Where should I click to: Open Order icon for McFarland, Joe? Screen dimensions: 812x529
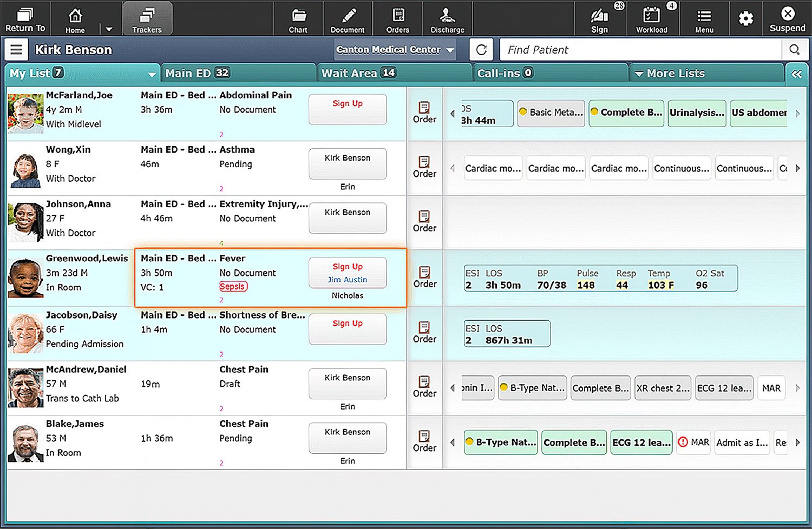point(424,113)
